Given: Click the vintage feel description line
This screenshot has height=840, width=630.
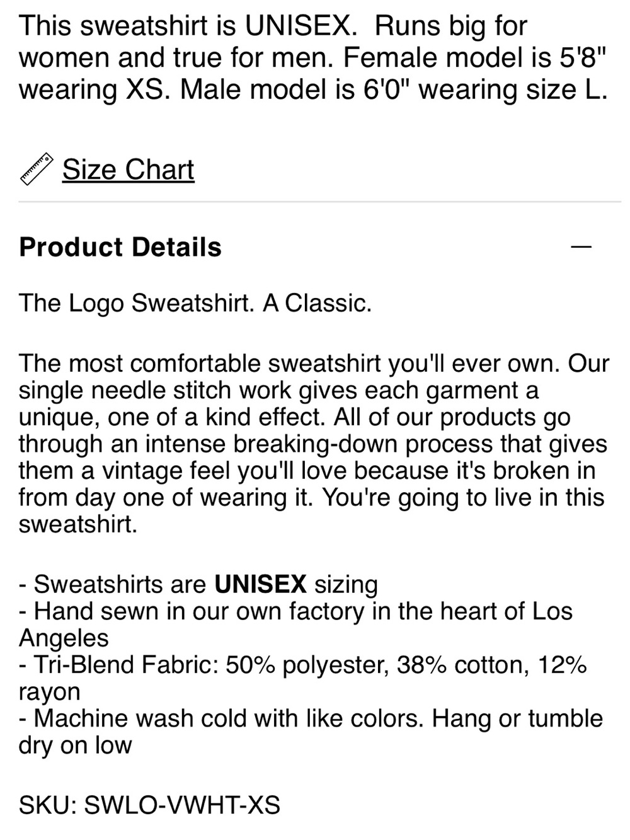Looking at the screenshot, I should [x=307, y=471].
